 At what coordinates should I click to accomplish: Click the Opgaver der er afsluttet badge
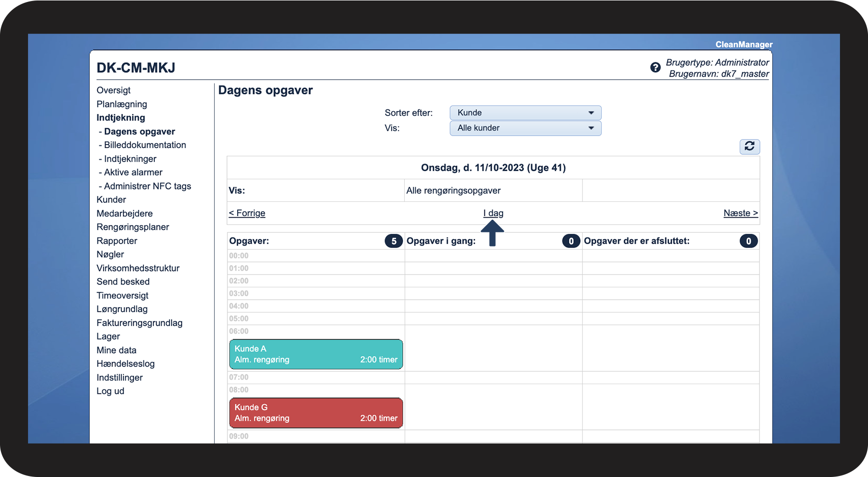point(749,241)
